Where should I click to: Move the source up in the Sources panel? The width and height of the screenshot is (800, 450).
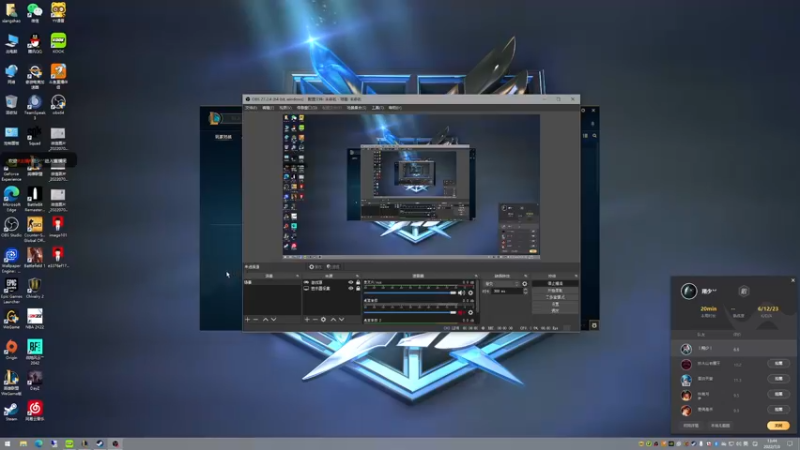(x=333, y=319)
